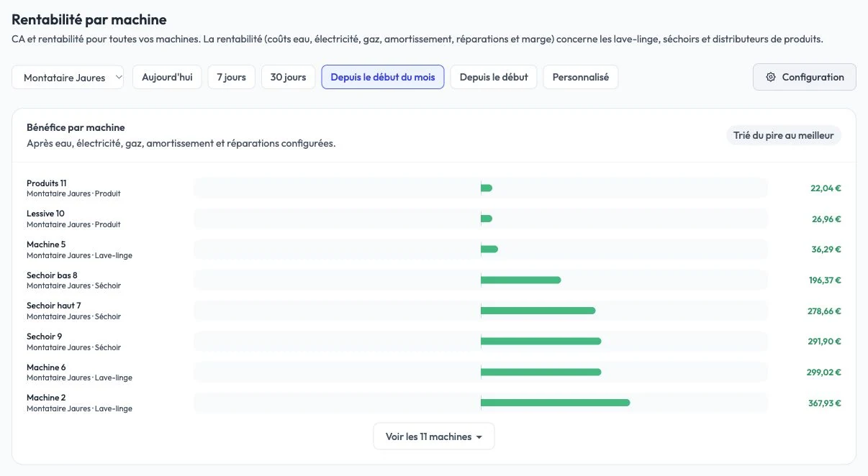Click the gear icon in Configuration button

pos(771,77)
